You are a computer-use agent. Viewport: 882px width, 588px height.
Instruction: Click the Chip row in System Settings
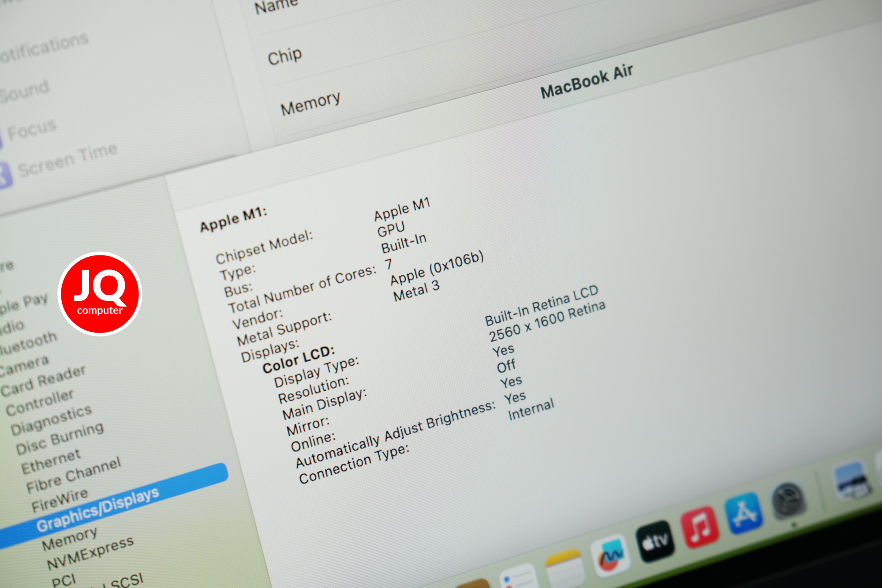[x=285, y=56]
